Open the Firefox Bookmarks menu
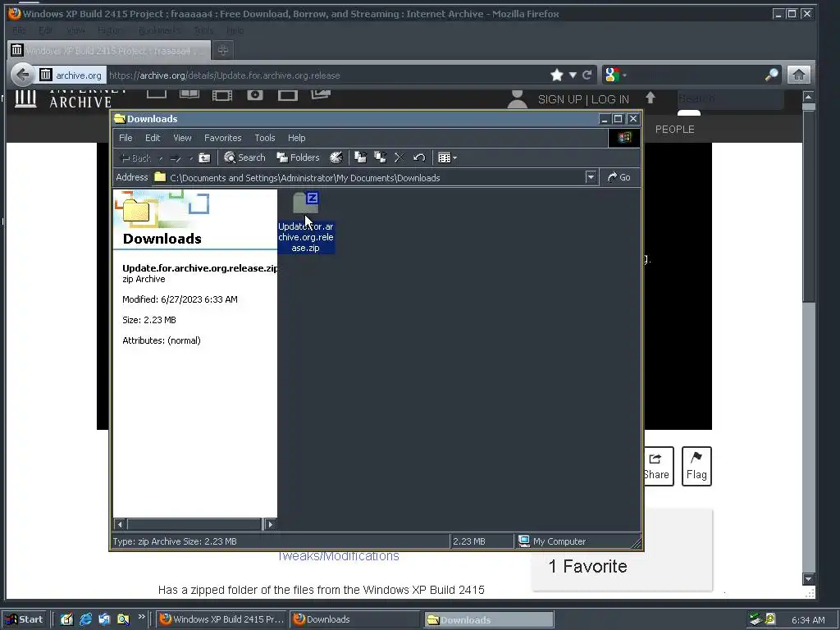 [x=159, y=30]
